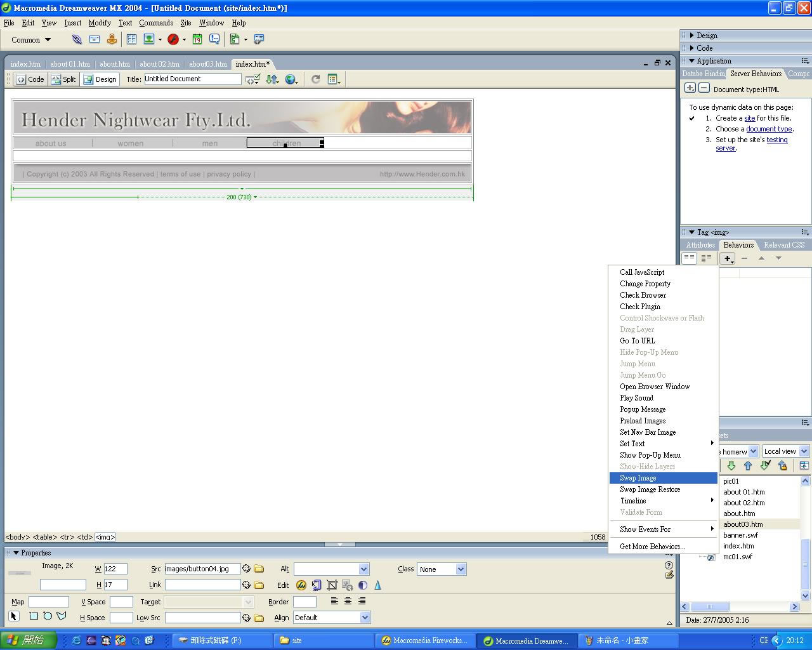Insert a Table from the Insert bar
This screenshot has width=812, height=650.
pyautogui.click(x=131, y=39)
